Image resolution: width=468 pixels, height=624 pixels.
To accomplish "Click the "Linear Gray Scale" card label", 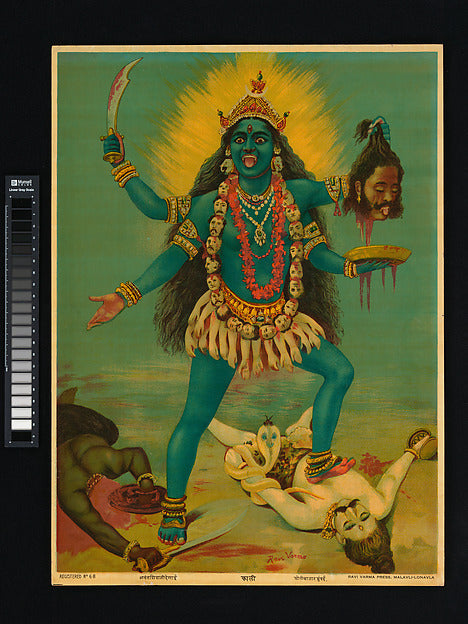I will pos(22,190).
